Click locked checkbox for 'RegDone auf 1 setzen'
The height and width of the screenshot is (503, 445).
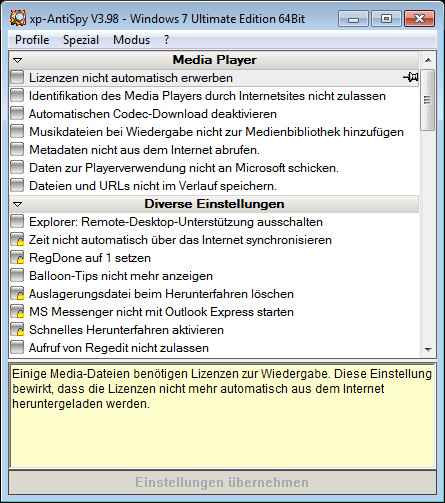[x=17, y=257]
